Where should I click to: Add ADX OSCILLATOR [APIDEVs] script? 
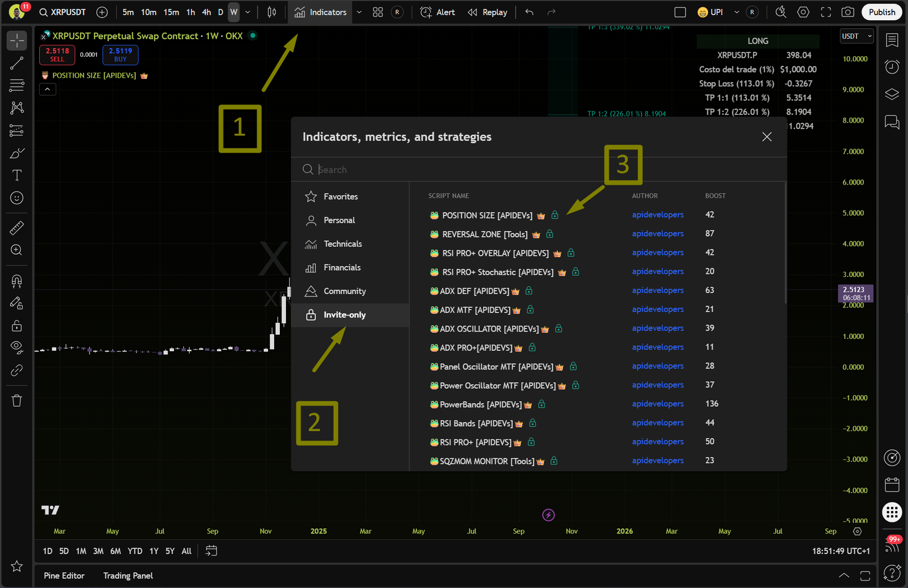point(489,329)
